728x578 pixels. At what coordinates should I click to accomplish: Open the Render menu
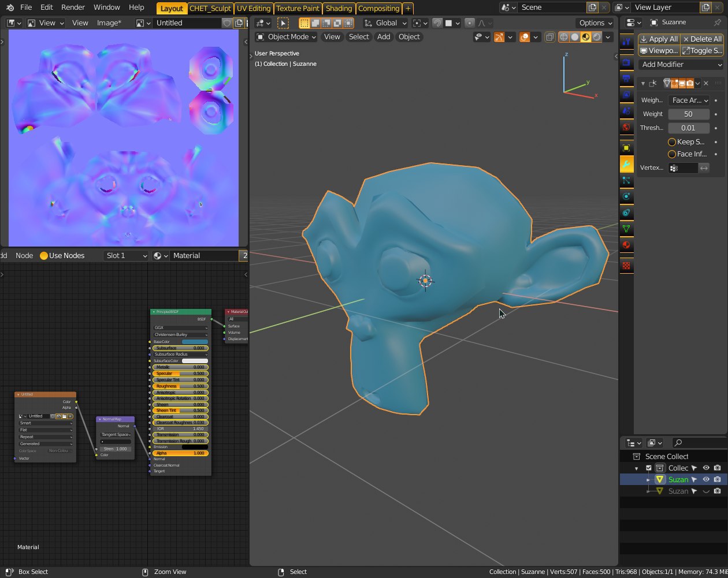click(73, 8)
